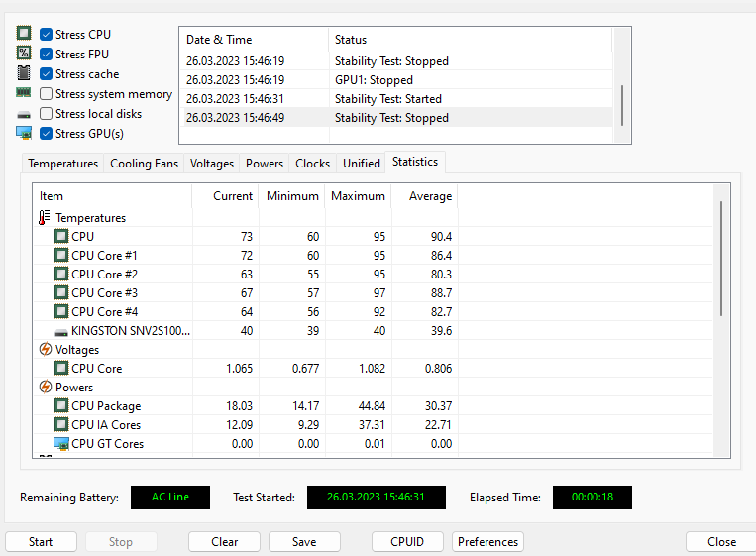Viewport: 756px width, 556px height.
Task: Click the chip icon of CPU IA Cores row
Action: coord(61,424)
